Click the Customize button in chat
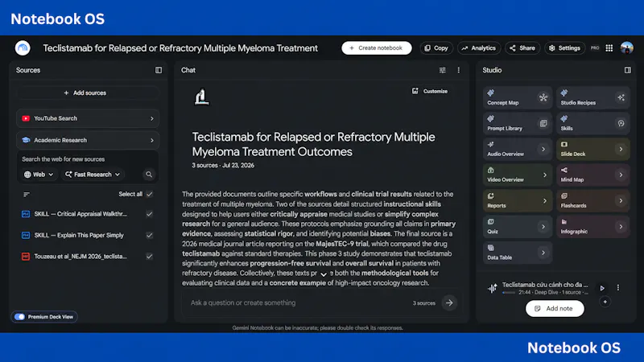 pyautogui.click(x=430, y=91)
